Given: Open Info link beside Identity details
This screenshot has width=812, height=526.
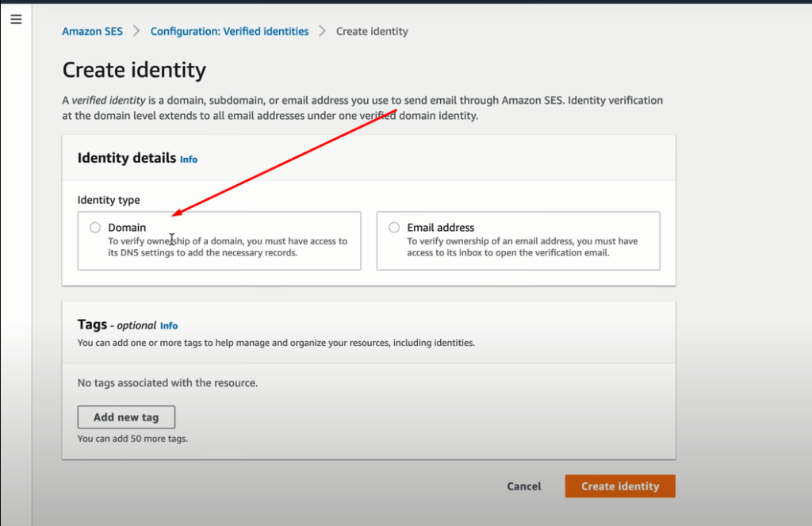Looking at the screenshot, I should (189, 159).
